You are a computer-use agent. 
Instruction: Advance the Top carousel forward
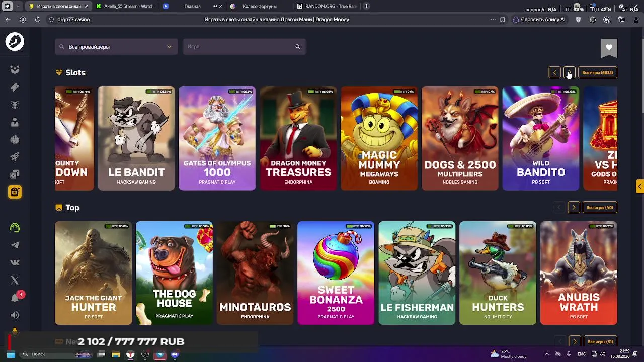(574, 208)
